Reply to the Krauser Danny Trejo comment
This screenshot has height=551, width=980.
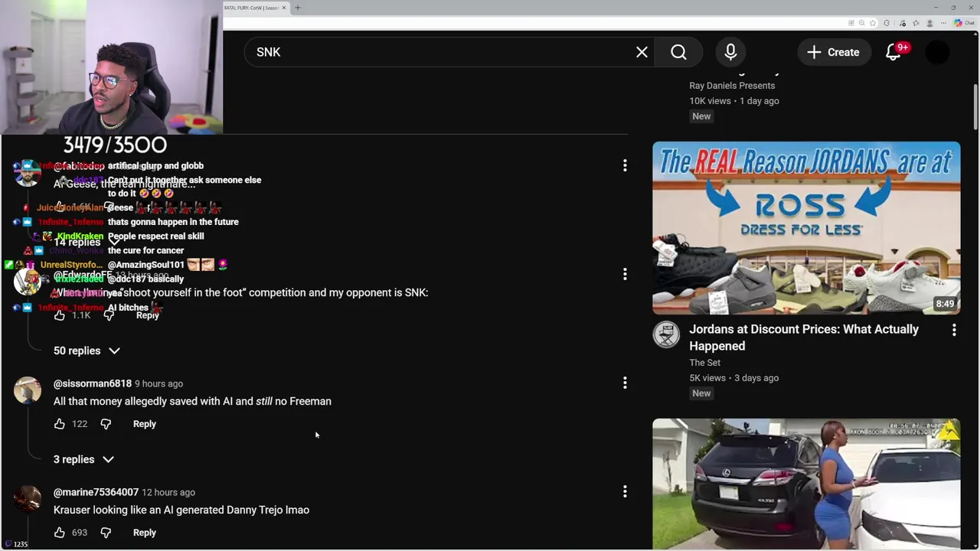[x=144, y=533]
